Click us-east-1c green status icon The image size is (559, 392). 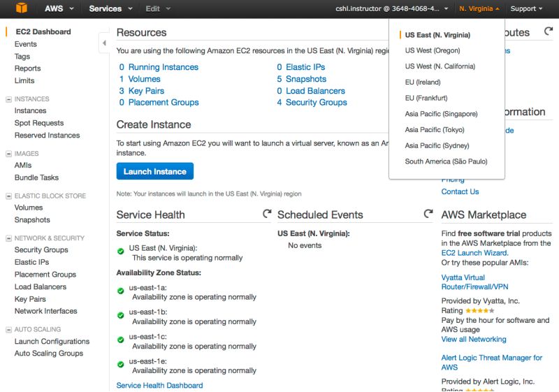coord(121,340)
